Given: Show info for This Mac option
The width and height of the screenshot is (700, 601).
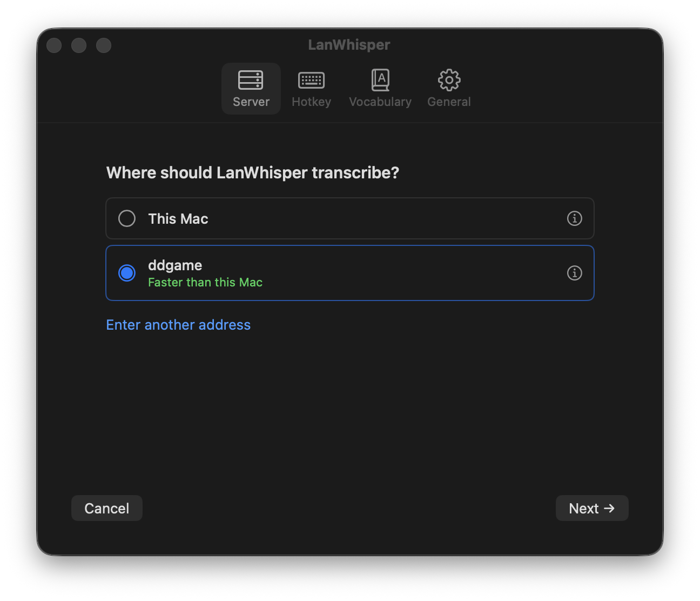Looking at the screenshot, I should coord(574,218).
